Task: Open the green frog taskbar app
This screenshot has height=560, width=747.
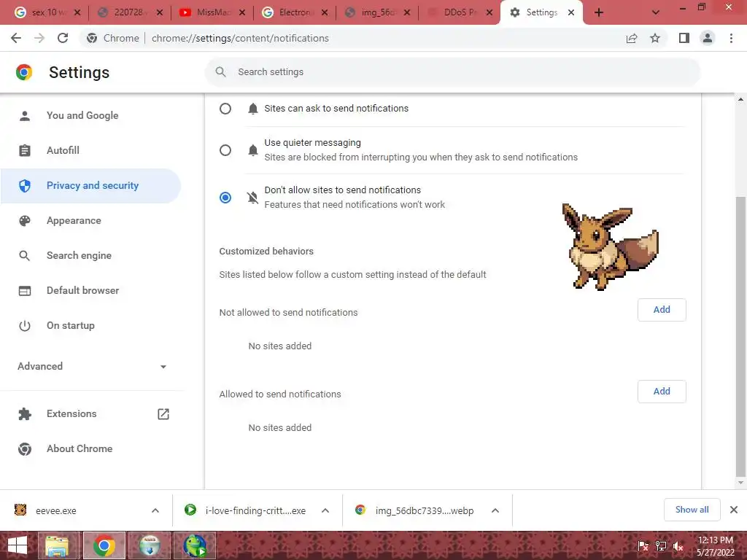Action: click(195, 545)
